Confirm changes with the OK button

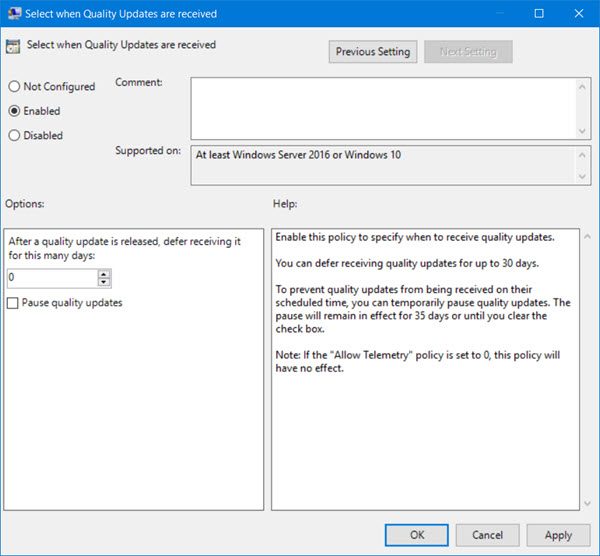coord(418,535)
